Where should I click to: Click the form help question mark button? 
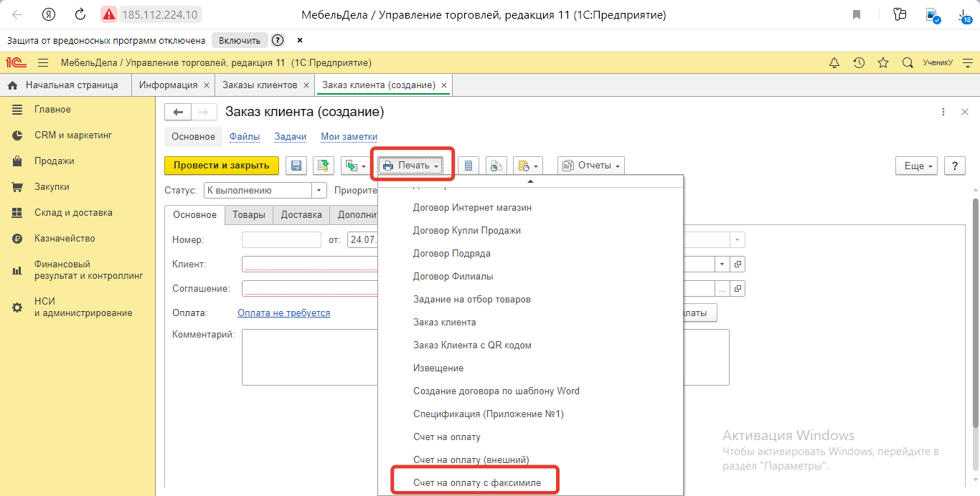pos(954,166)
